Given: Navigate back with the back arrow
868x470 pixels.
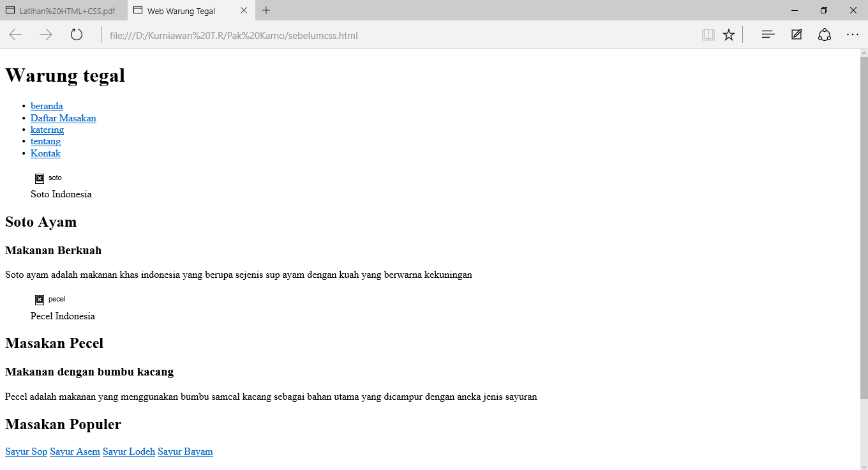Looking at the screenshot, I should coord(15,34).
